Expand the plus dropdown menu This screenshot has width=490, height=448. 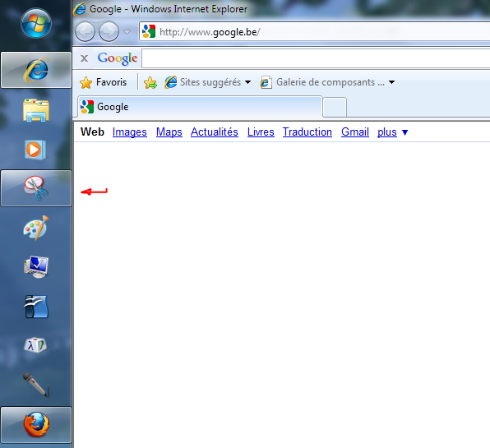(392, 132)
